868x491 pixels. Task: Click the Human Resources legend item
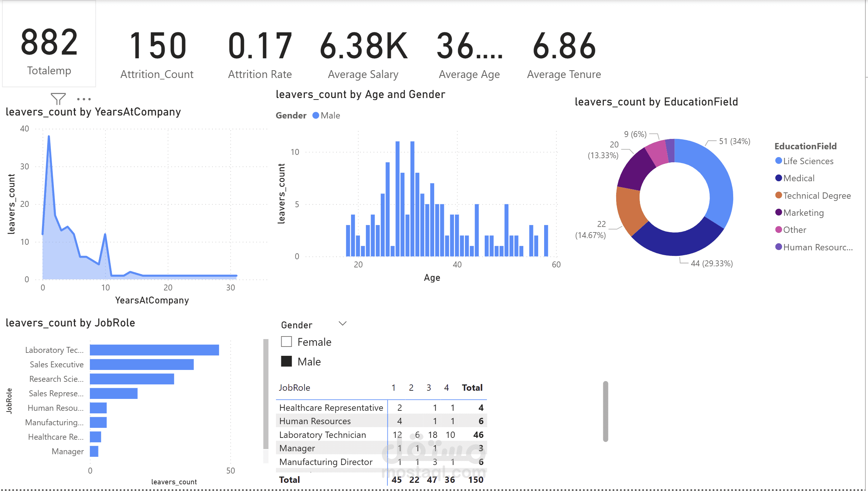pyautogui.click(x=817, y=247)
